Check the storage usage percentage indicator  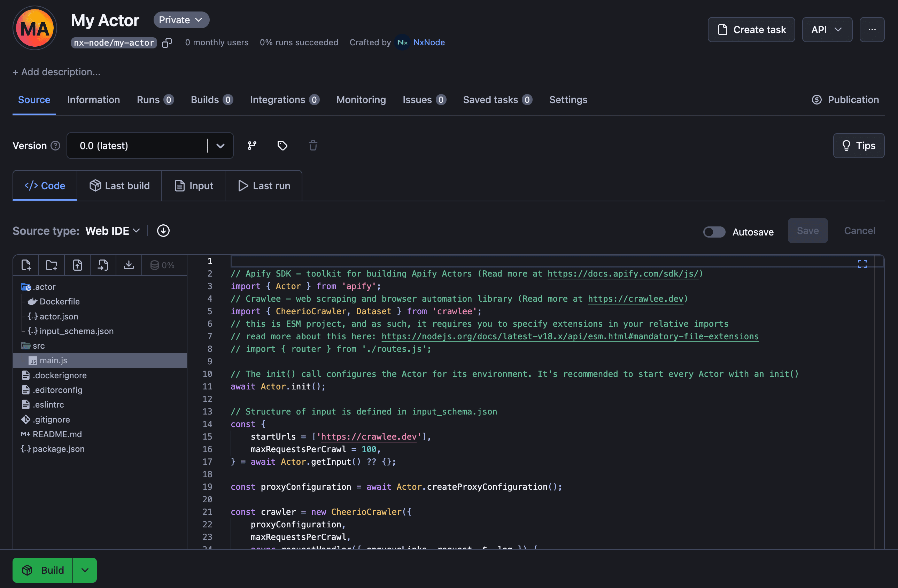coord(163,265)
